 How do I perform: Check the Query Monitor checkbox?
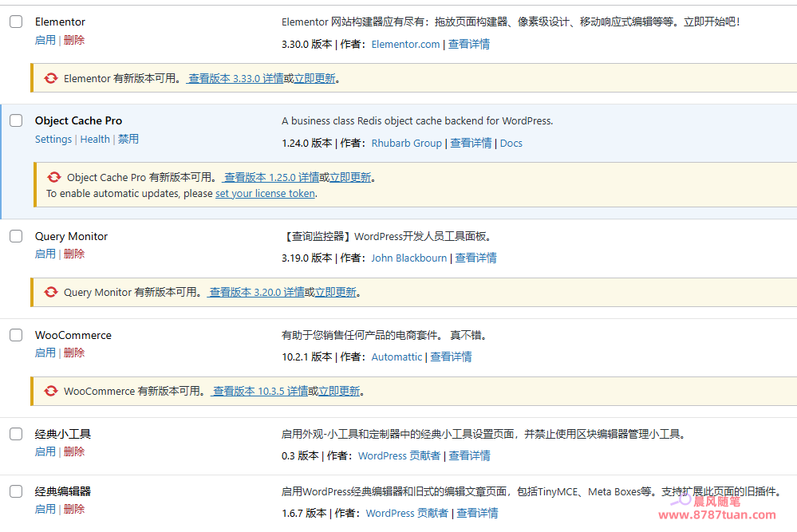click(15, 236)
